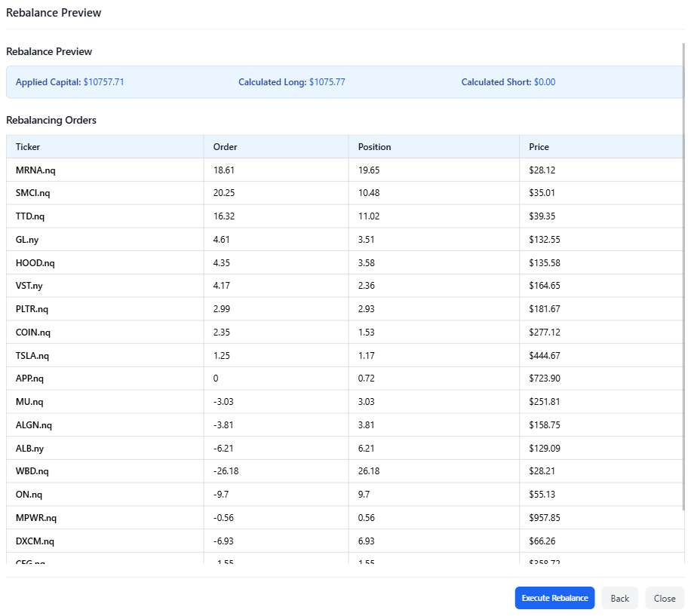The height and width of the screenshot is (616, 691).
Task: Close the Rebalance Preview dialog
Action: [664, 598]
